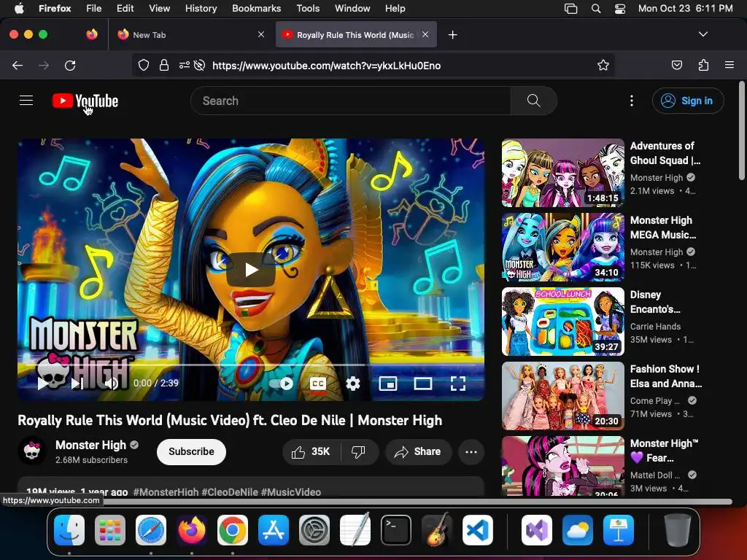Enter full screen mode

point(458,384)
